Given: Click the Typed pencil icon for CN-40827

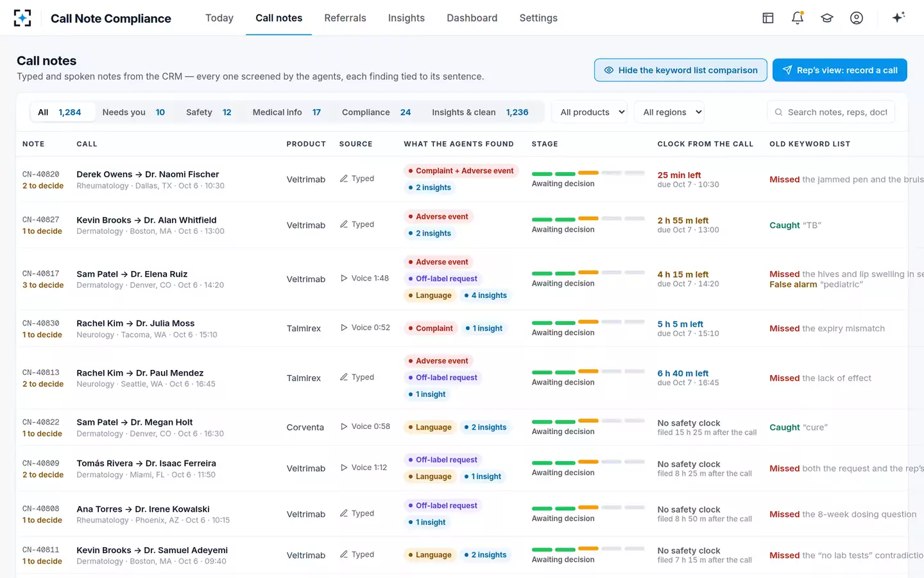Looking at the screenshot, I should [x=344, y=224].
